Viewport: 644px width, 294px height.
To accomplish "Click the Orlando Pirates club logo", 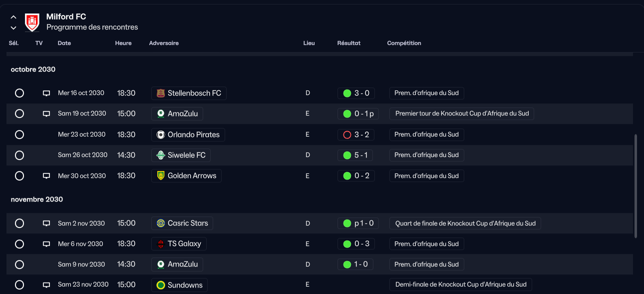I will point(161,134).
